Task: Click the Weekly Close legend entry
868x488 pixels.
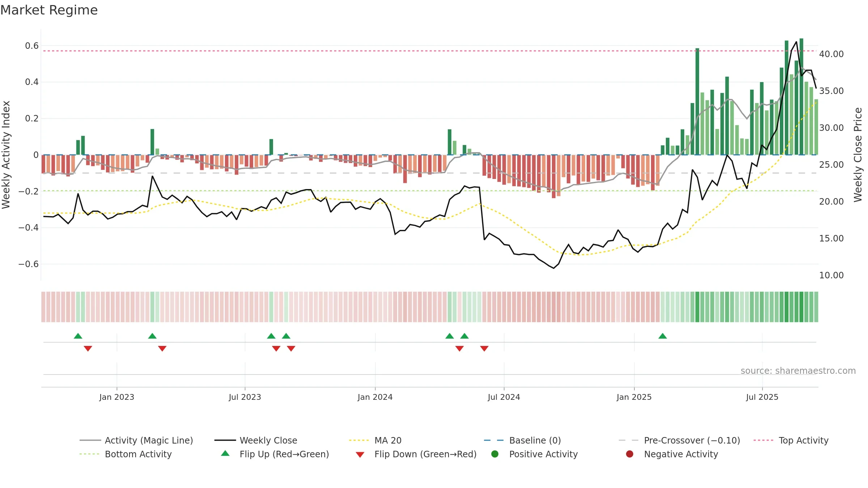Action: tap(256, 440)
